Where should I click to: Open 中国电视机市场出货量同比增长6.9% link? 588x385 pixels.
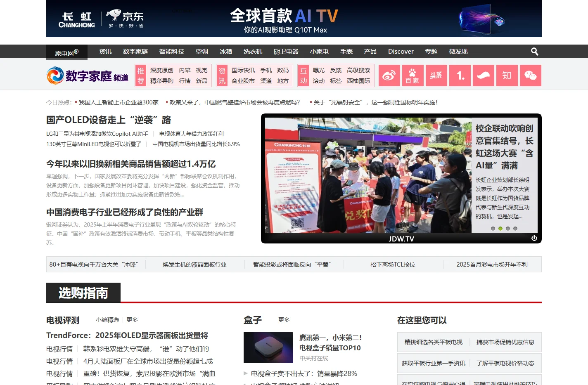196,144
